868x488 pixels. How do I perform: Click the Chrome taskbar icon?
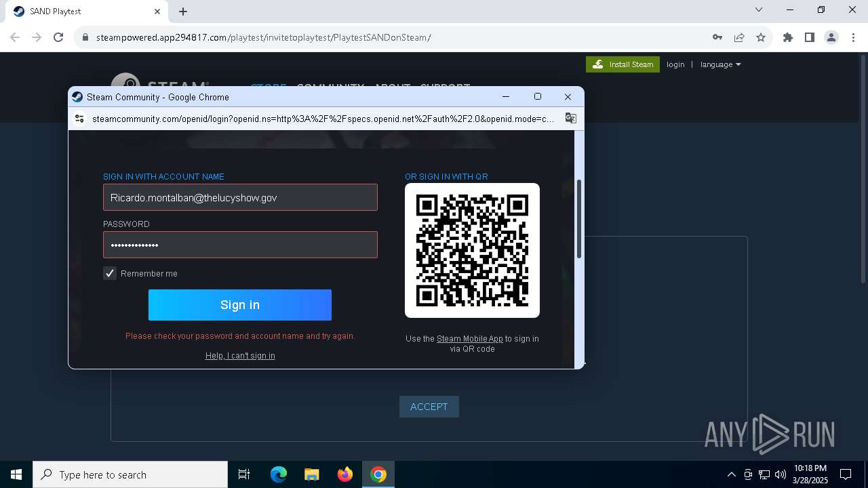378,474
